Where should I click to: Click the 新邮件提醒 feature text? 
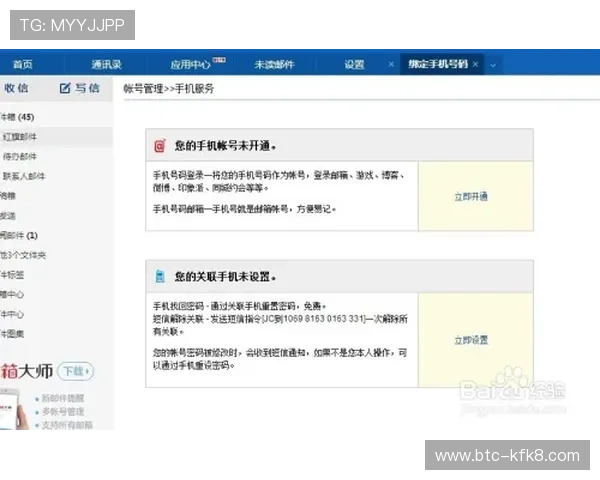63,398
